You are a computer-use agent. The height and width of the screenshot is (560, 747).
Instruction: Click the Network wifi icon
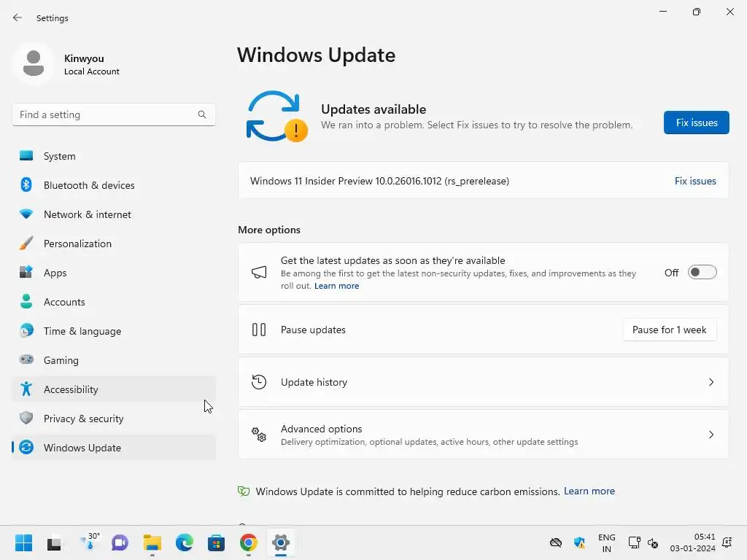click(26, 214)
